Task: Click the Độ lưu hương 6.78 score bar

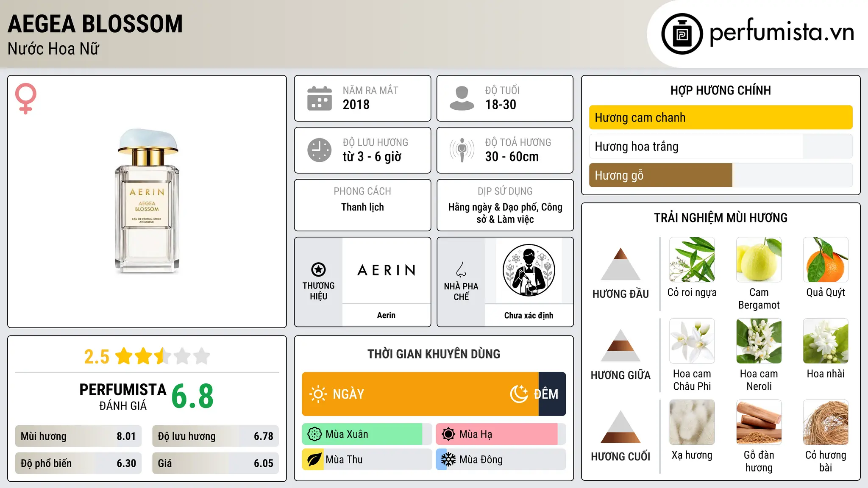Action: (216, 436)
